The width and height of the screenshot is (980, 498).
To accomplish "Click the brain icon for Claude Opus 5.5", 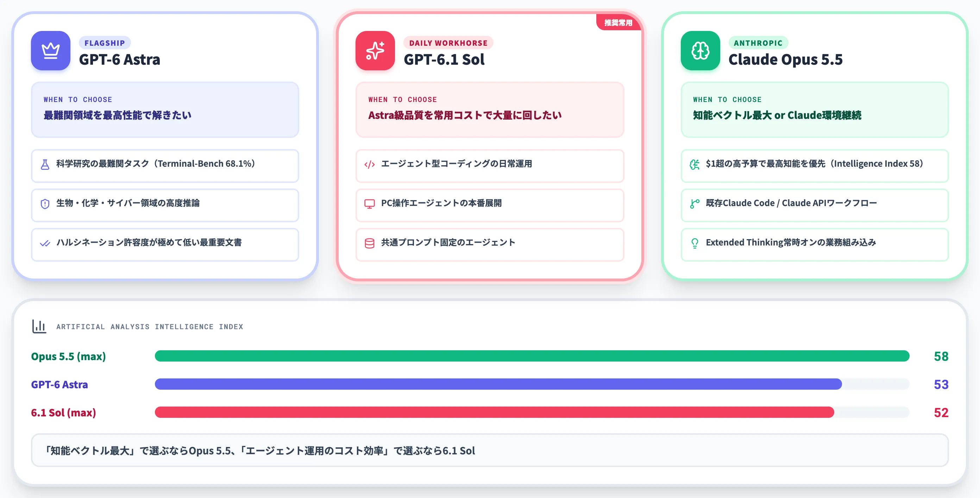I will (700, 51).
